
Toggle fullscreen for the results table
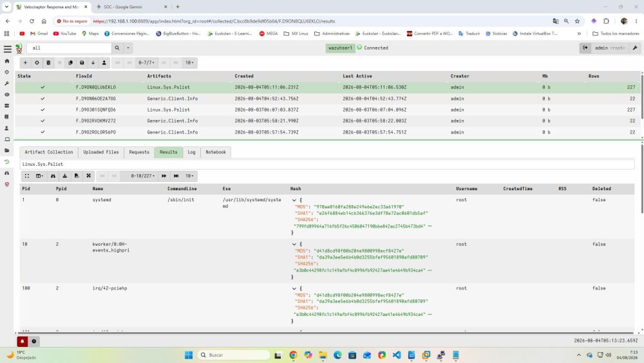27,176
